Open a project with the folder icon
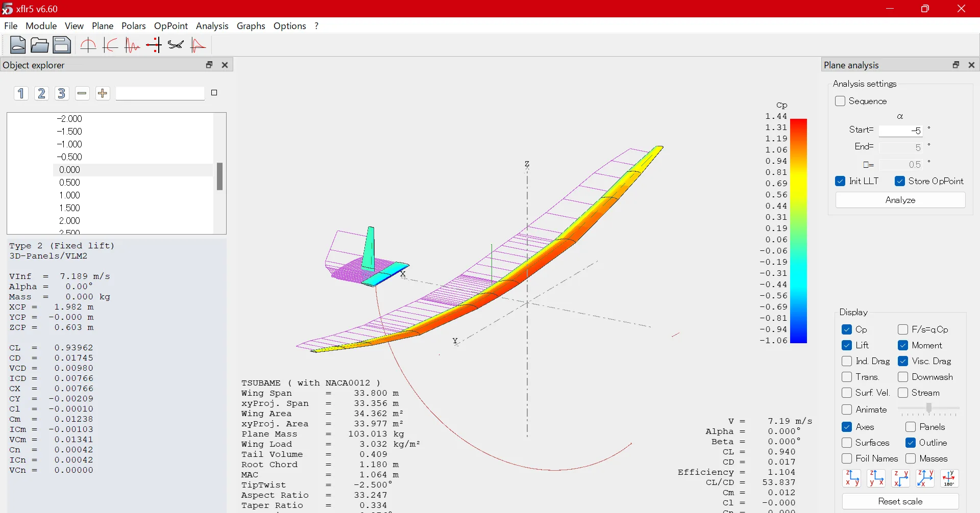980x513 pixels. click(39, 45)
